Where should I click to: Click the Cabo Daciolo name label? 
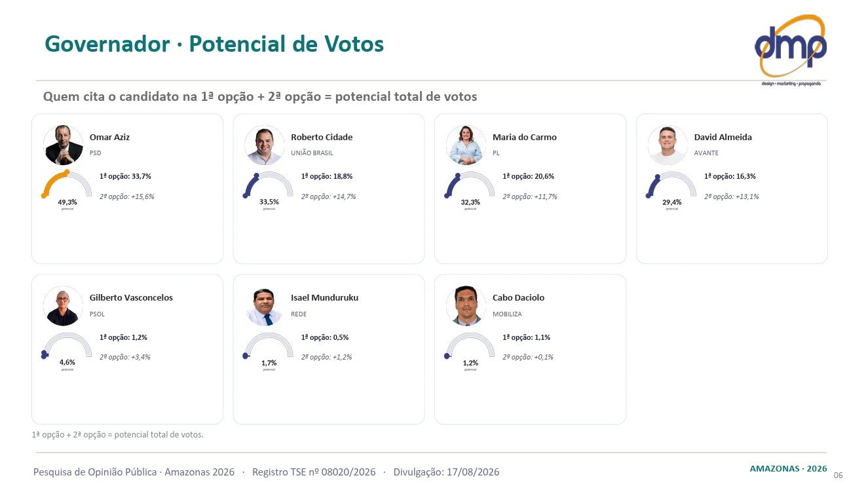tap(518, 297)
